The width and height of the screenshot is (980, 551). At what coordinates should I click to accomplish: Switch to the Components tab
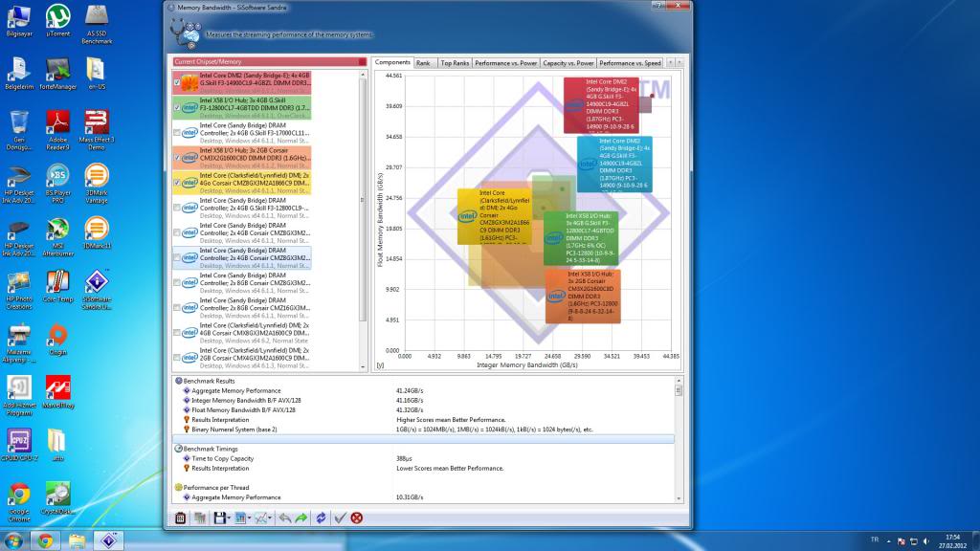392,62
